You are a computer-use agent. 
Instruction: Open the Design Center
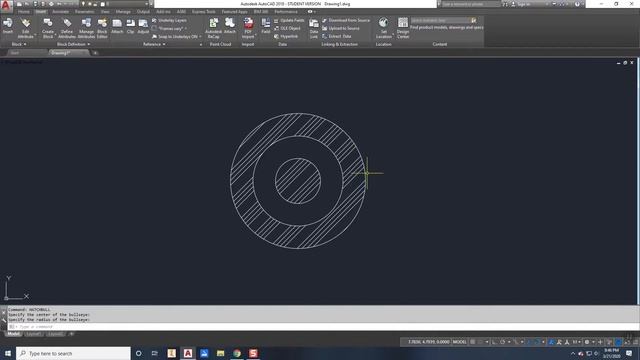click(403, 28)
